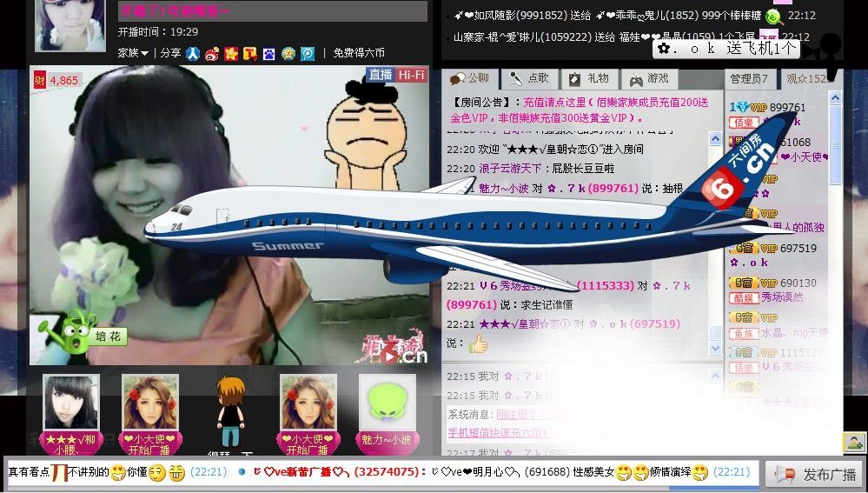Viewport: 868px width, 493px height.
Task: Select user 魅力~小波 in chat
Action: point(503,189)
